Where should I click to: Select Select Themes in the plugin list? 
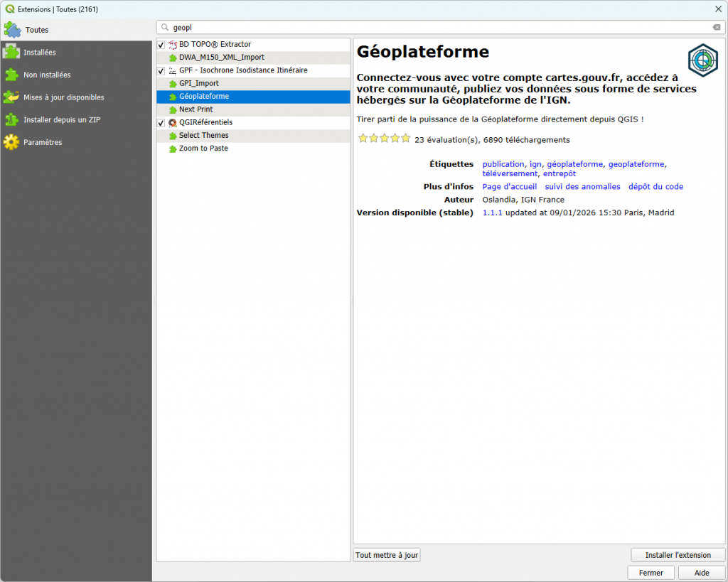point(204,136)
